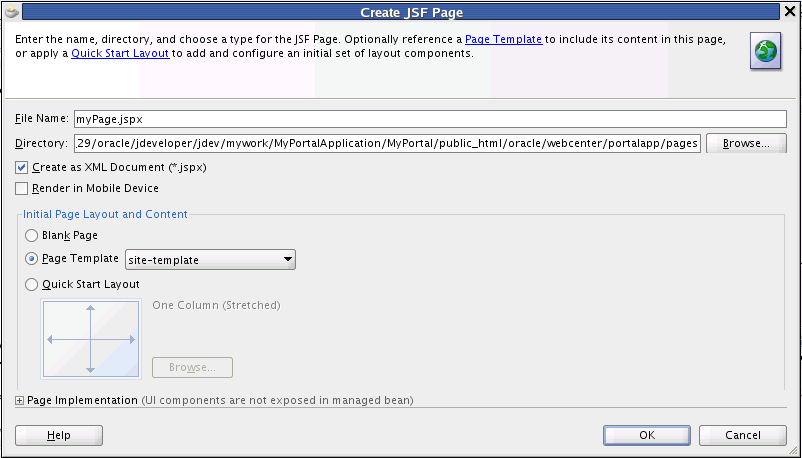Cancel the Create JSF Page dialog
The height and width of the screenshot is (458, 802).
[x=743, y=435]
